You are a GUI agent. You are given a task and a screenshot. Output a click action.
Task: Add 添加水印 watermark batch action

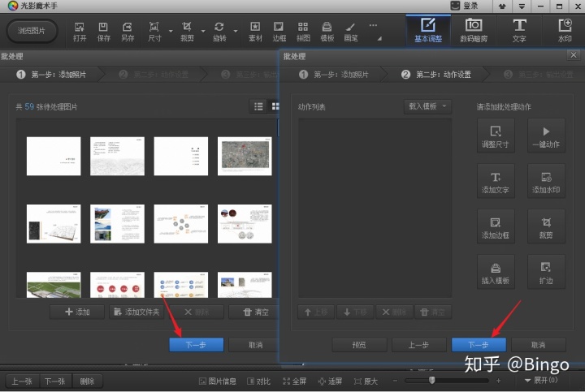point(546,182)
